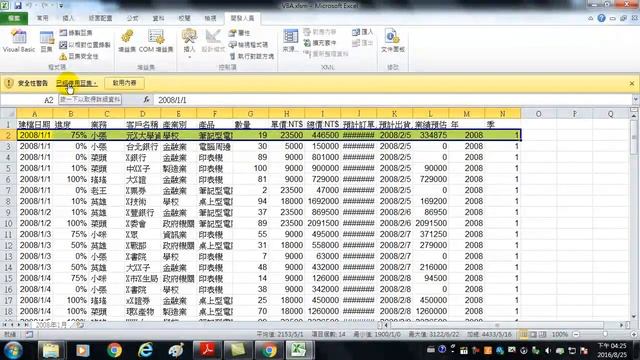Click cell 2091500 in column I row 10
The image size is (640, 360).
tap(322, 223)
